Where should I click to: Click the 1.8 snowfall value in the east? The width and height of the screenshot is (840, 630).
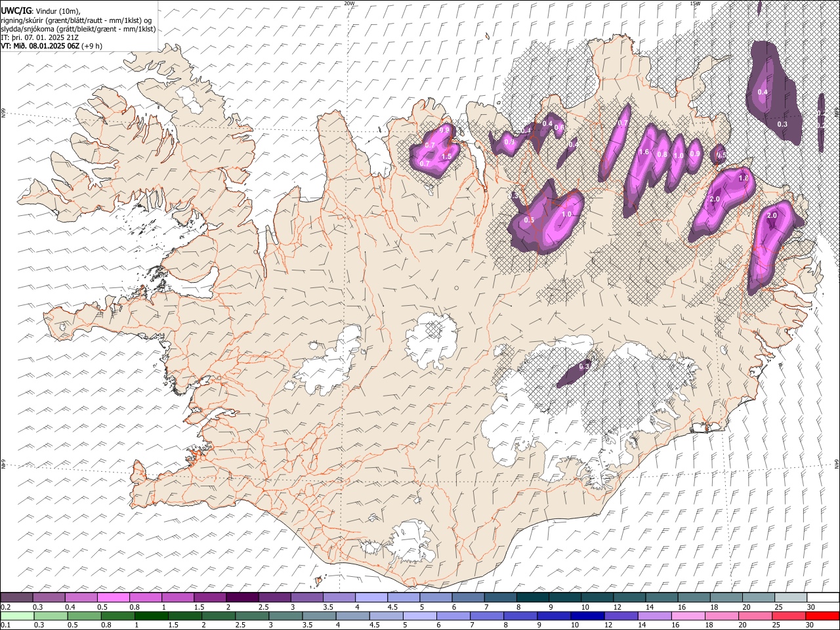click(744, 178)
